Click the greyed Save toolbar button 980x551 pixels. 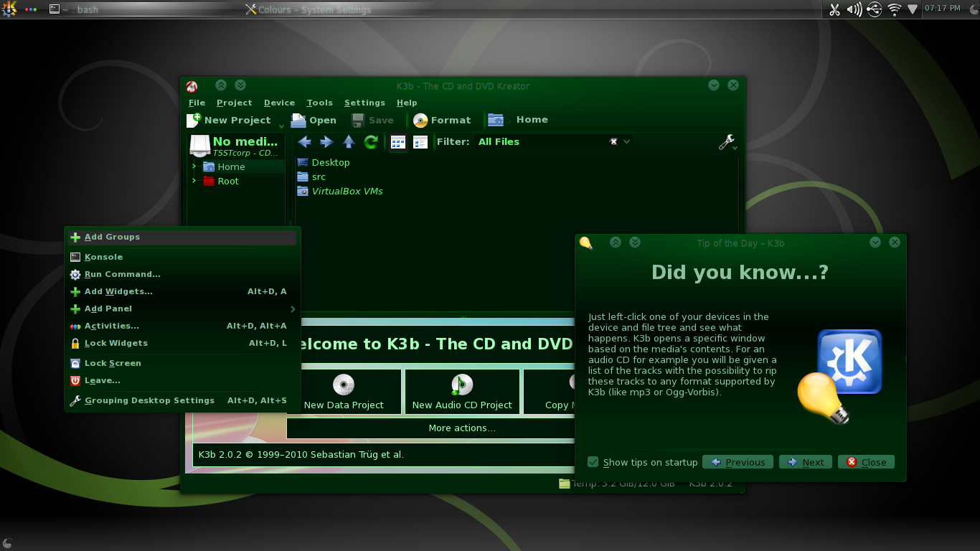point(372,121)
